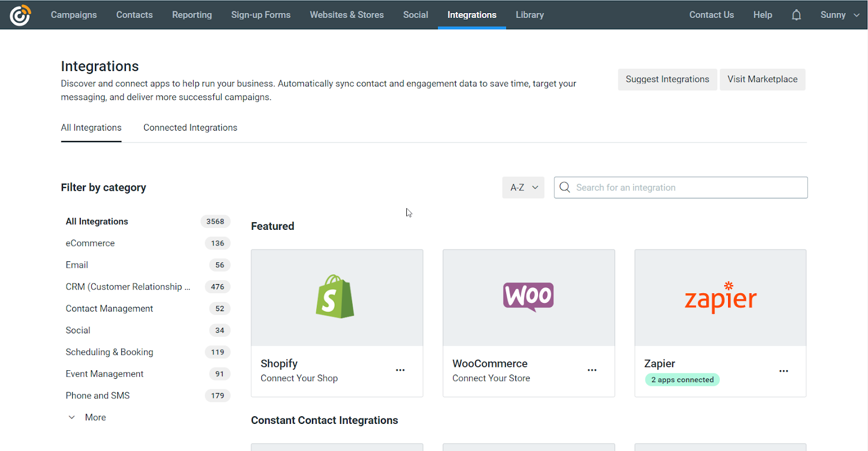Switch to Connected Integrations tab
Viewport: 868px width, 451px height.
(190, 128)
